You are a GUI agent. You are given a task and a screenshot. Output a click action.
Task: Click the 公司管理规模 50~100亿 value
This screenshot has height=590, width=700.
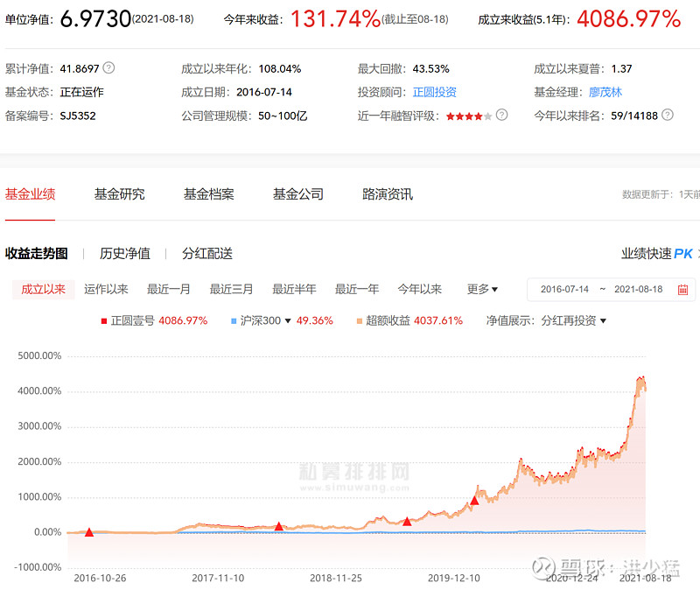tap(283, 116)
